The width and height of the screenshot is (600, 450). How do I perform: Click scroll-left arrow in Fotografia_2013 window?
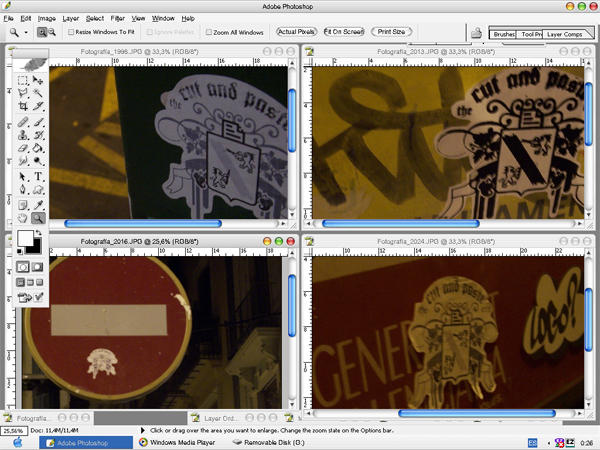pyautogui.click(x=308, y=223)
